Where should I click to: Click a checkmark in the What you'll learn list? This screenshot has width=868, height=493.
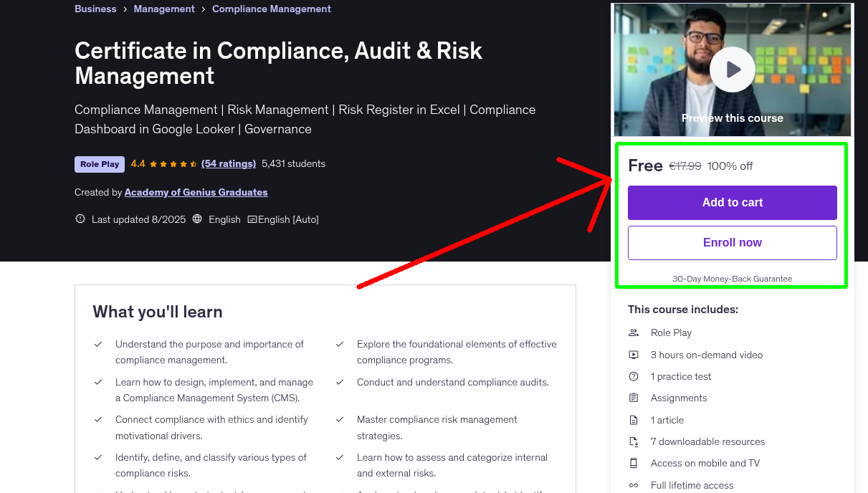coord(98,344)
